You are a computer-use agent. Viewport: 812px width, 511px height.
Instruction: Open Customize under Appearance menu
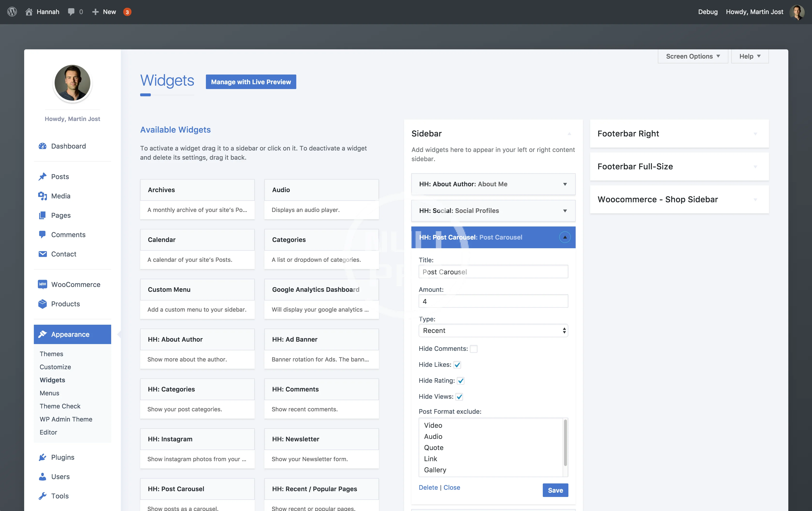click(55, 367)
